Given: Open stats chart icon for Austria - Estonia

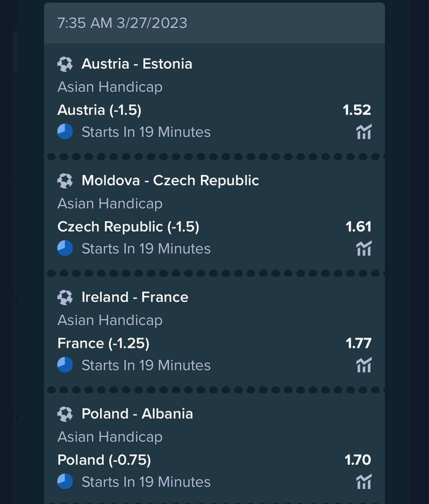Looking at the screenshot, I should click(x=363, y=132).
